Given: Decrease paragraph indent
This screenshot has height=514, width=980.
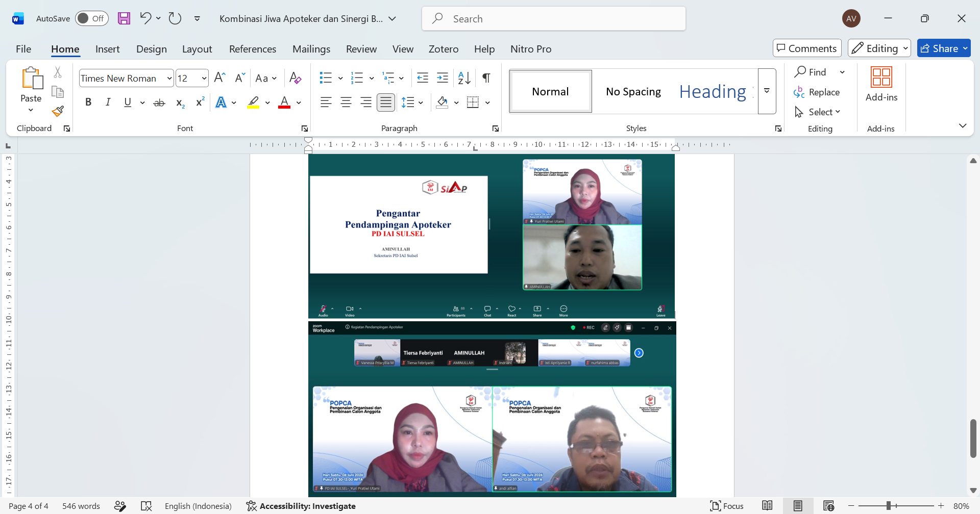Looking at the screenshot, I should pyautogui.click(x=423, y=78).
